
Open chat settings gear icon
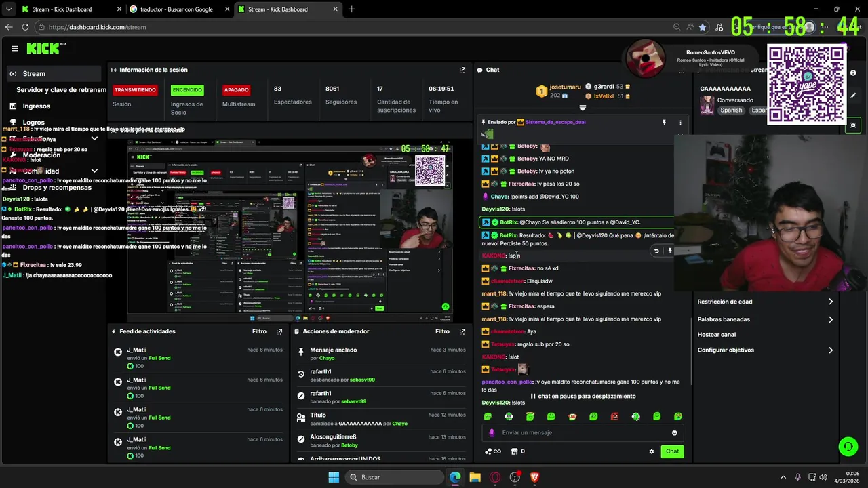(652, 451)
